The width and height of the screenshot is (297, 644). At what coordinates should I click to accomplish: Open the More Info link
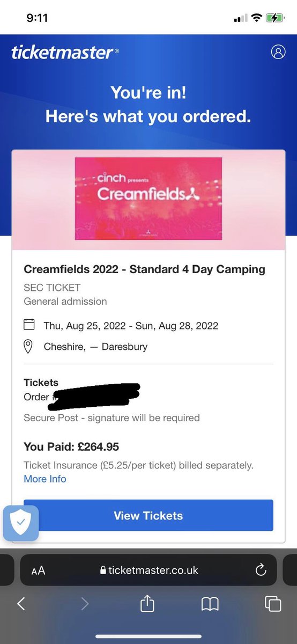click(45, 479)
